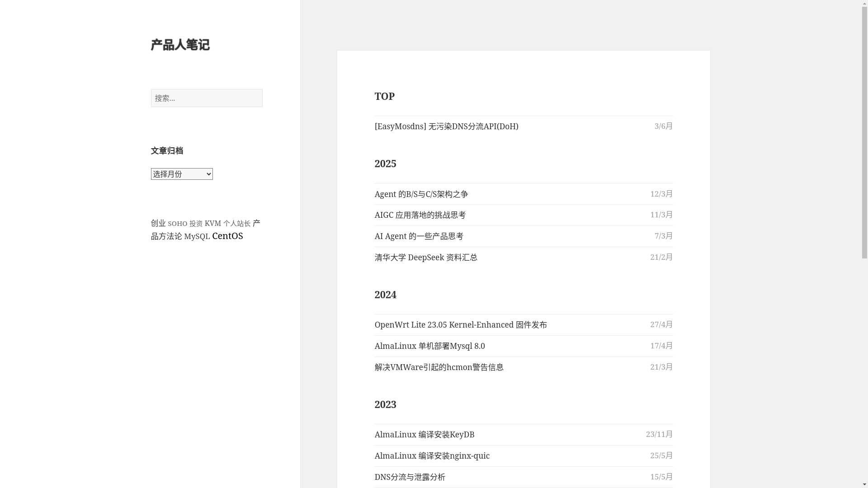Open the AlmaLinux 单机部署Mysql 8.0 post
Image resolution: width=868 pixels, height=488 pixels.
click(x=429, y=346)
